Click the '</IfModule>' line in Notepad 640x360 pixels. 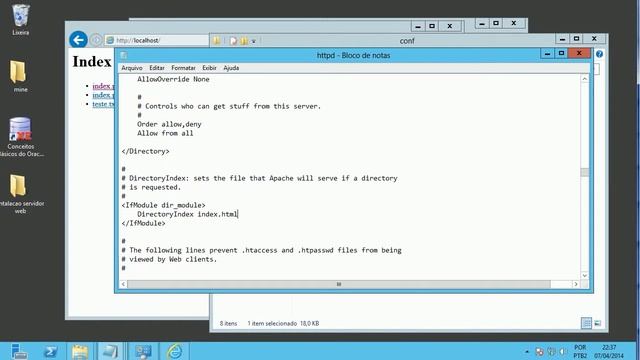tap(143, 223)
